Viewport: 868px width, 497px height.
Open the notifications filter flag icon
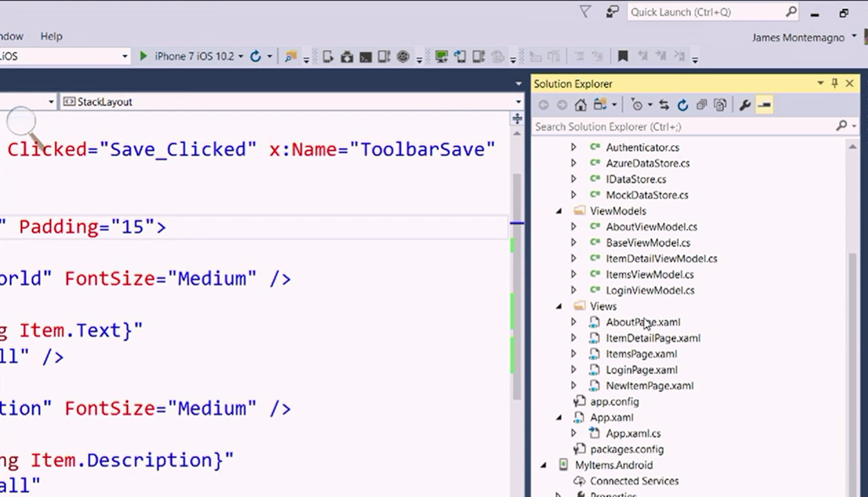(x=585, y=12)
